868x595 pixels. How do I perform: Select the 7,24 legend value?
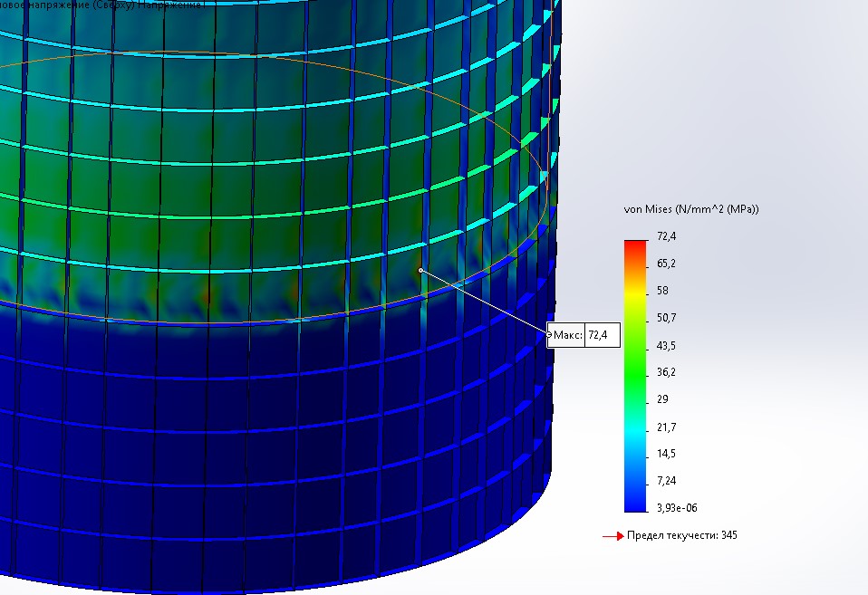(x=666, y=481)
